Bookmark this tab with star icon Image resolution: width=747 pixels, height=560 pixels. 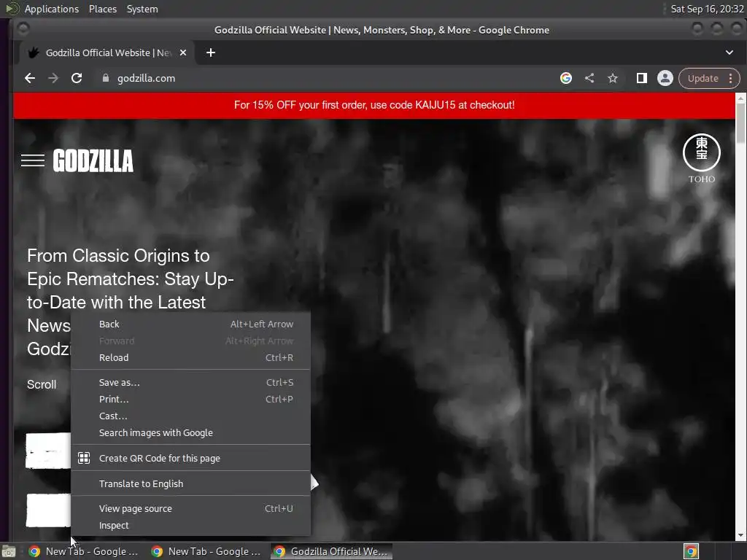[613, 78]
